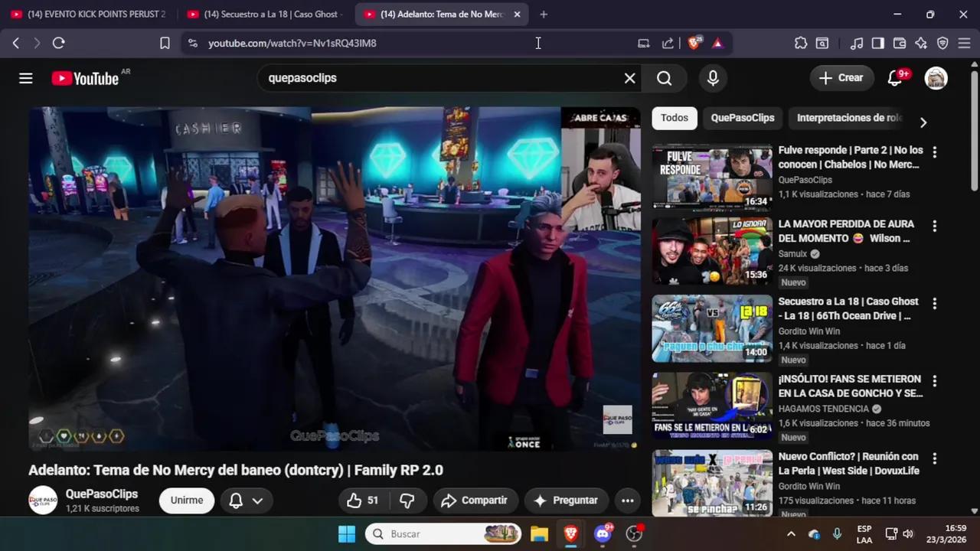The image size is (980, 551).
Task: Click the Compartir button
Action: 475,500
